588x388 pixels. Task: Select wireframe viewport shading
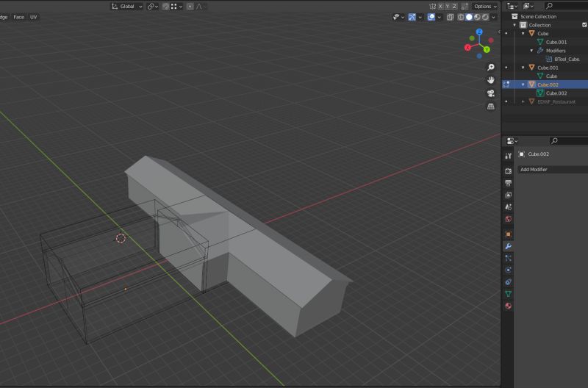[461, 17]
